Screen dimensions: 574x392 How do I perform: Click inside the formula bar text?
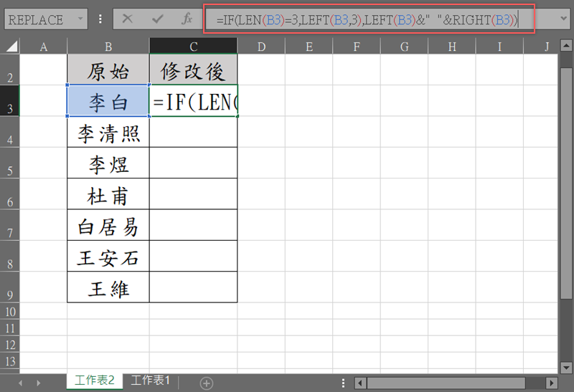tap(369, 19)
